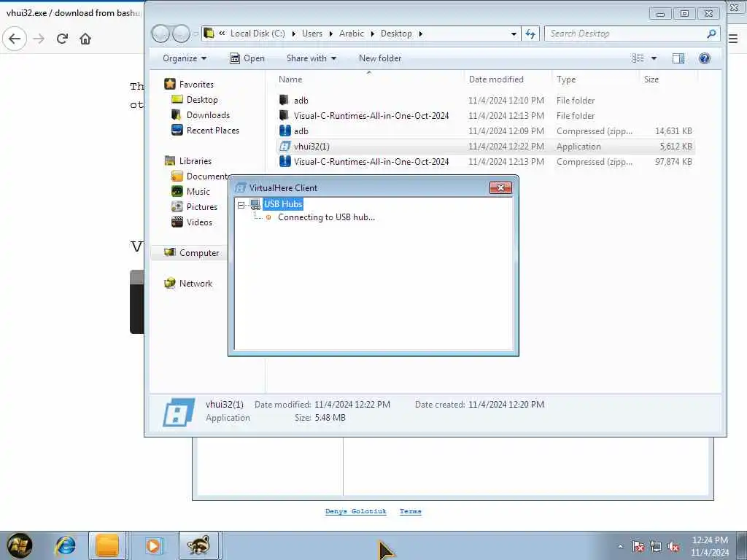Viewport: 747px width, 560px height.
Task: Toggle the preview pane icon
Action: point(678,58)
